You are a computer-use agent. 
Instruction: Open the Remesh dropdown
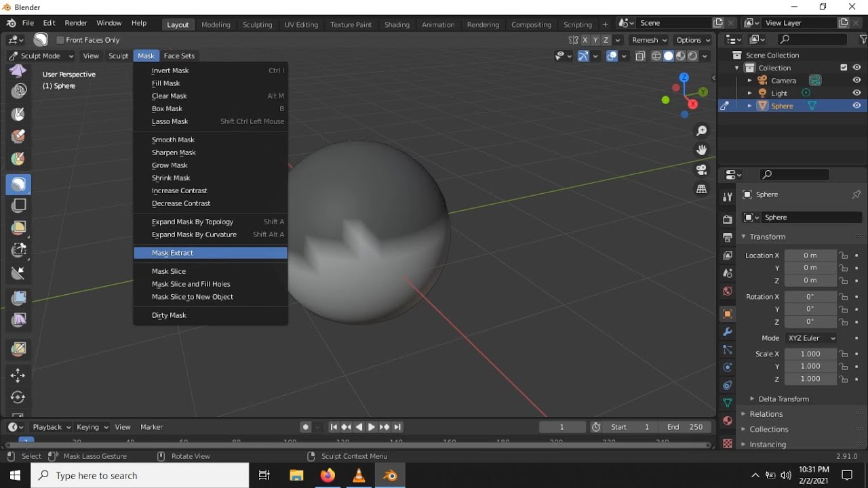tap(649, 40)
